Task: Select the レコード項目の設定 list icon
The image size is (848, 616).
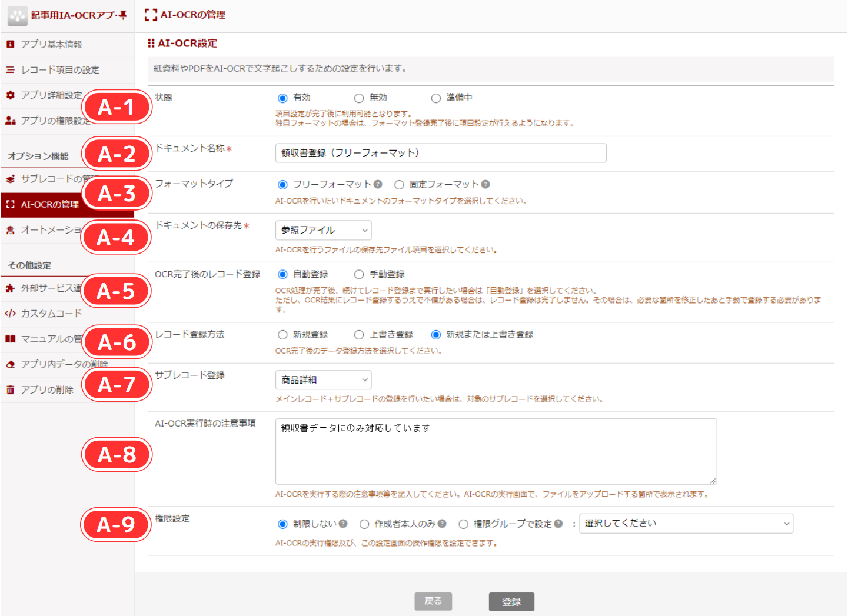Action: (11, 70)
